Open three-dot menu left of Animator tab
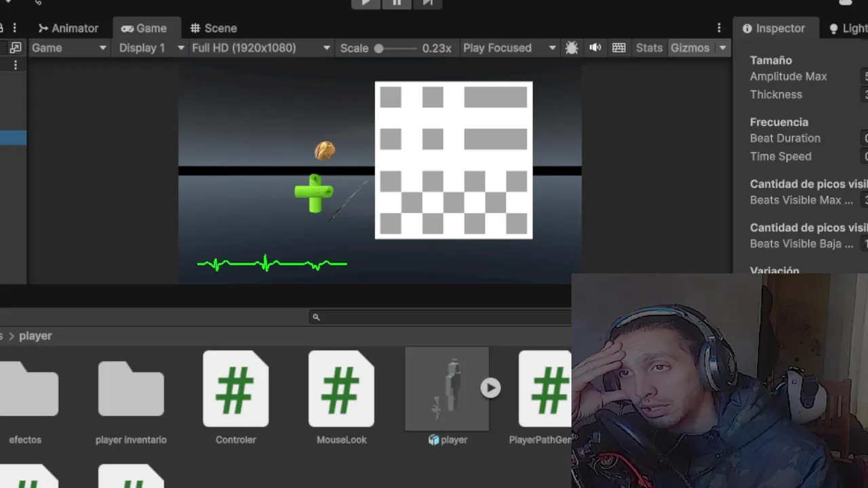Screen dimensions: 868x488 pos(14,28)
